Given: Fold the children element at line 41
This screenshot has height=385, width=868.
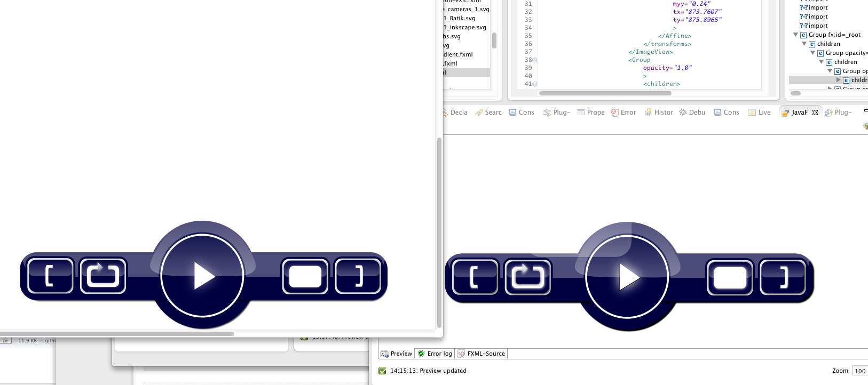Looking at the screenshot, I should (535, 84).
